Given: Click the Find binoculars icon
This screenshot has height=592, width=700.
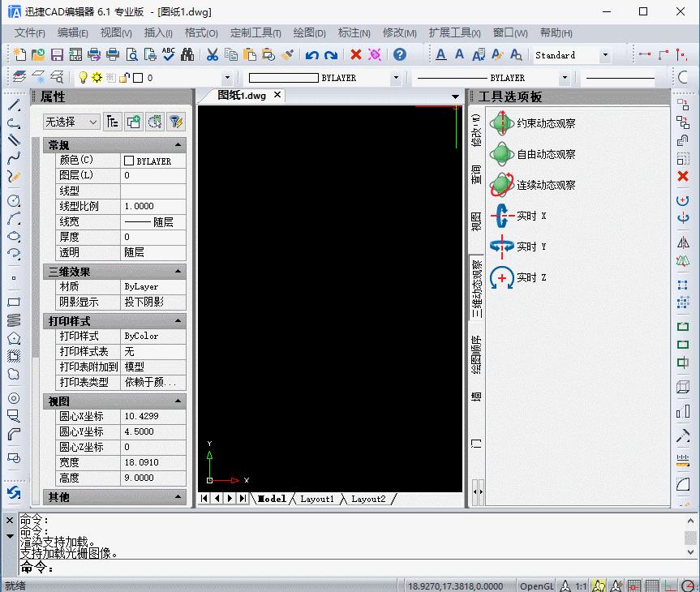Looking at the screenshot, I should (x=187, y=55).
